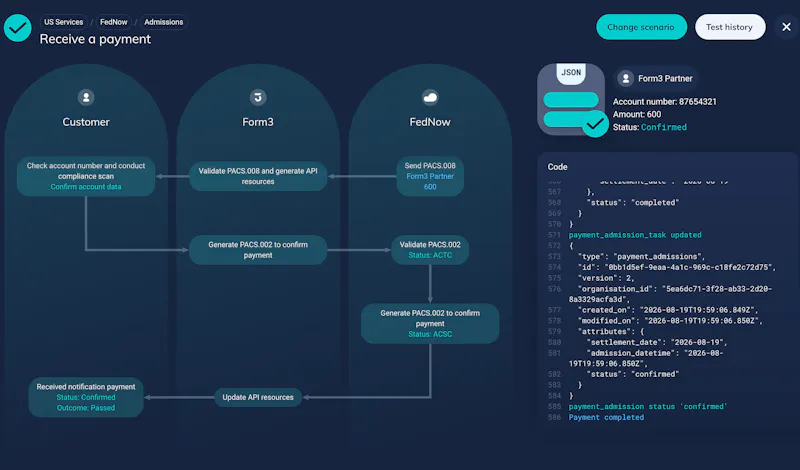Image resolution: width=800 pixels, height=470 pixels.
Task: Open the Admissions breadcrumb
Action: (x=163, y=22)
